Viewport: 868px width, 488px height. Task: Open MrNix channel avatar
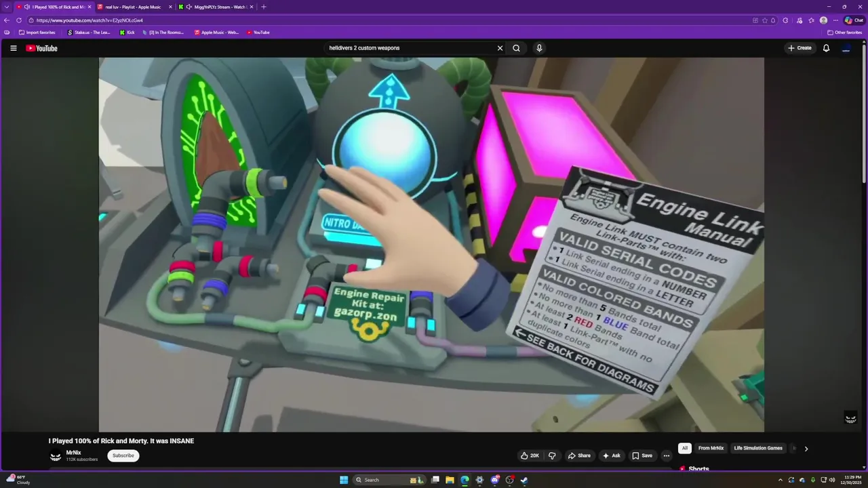tap(56, 456)
